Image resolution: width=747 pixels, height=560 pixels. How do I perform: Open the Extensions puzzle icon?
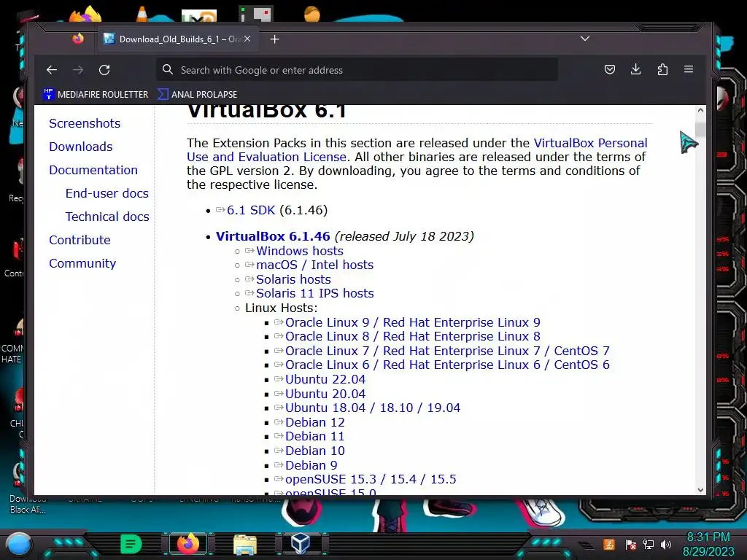(x=662, y=69)
